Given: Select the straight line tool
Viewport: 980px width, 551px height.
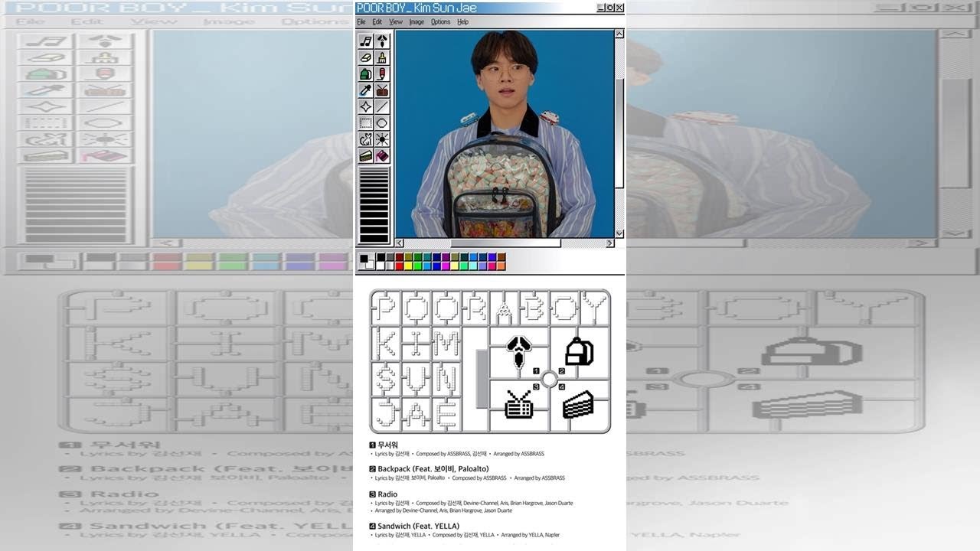Looking at the screenshot, I should [382, 106].
